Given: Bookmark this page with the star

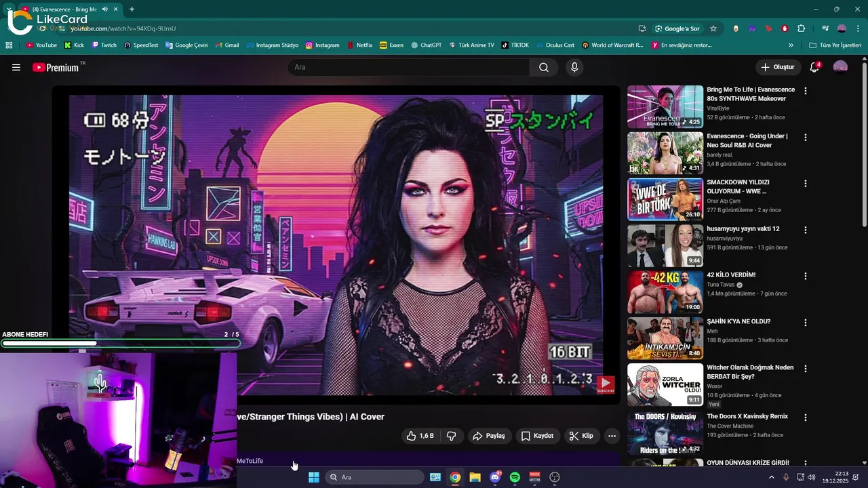Looking at the screenshot, I should tap(713, 28).
